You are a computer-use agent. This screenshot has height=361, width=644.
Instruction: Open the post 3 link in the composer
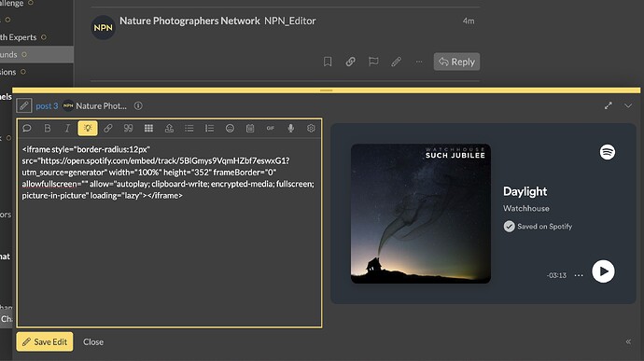click(47, 106)
